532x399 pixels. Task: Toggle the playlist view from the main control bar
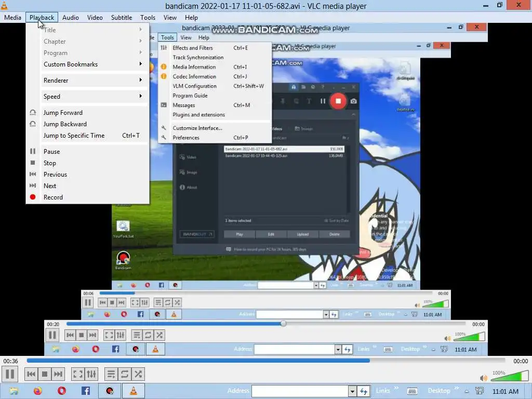(x=111, y=374)
